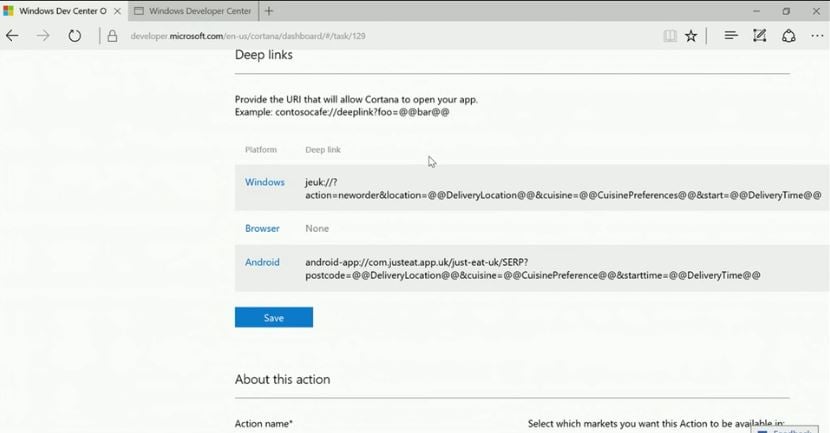Click the contosocafe example URI text
830x433 pixels.
coord(362,112)
